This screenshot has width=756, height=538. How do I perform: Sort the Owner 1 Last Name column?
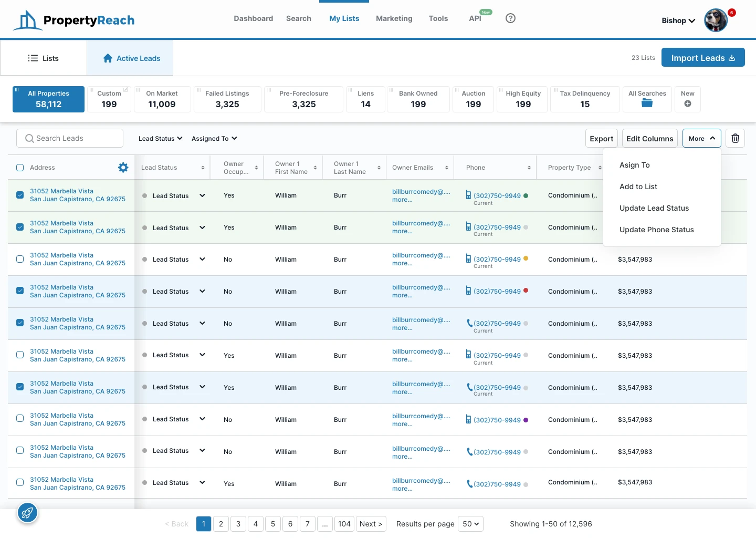tap(379, 168)
